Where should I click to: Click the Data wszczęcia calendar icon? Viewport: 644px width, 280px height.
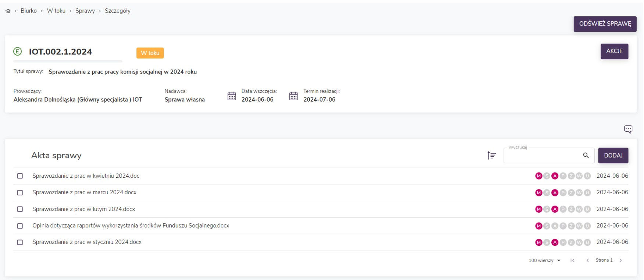[x=232, y=96]
